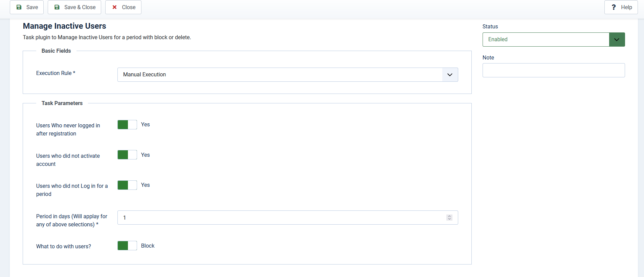Click into the Note text field
The image size is (644, 277).
[553, 70]
